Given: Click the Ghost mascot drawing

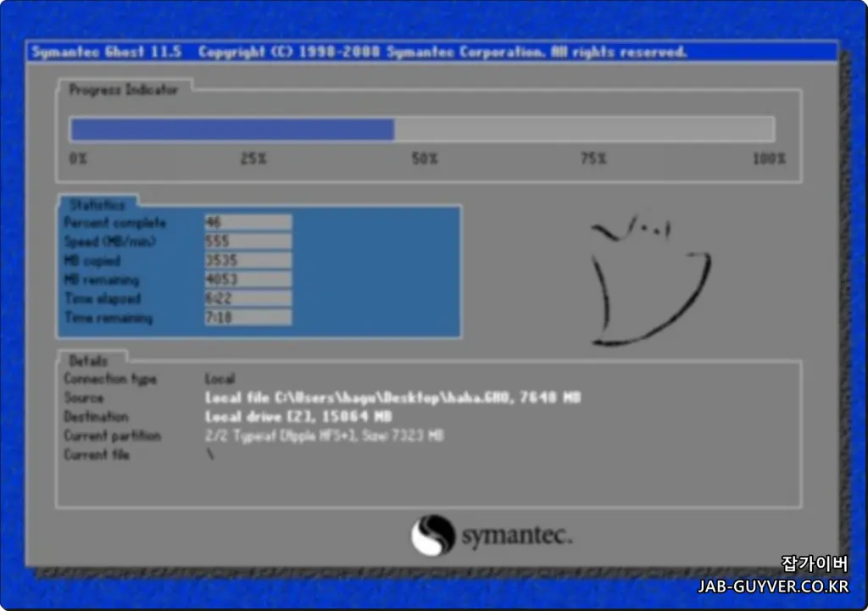Looking at the screenshot, I should (x=651, y=280).
